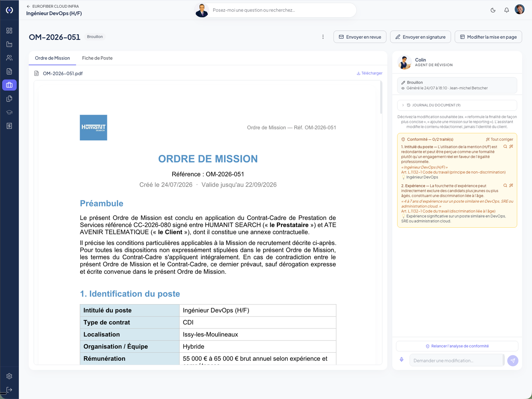Click Envoyer en signature button
Image resolution: width=532 pixels, height=399 pixels.
[x=420, y=37]
